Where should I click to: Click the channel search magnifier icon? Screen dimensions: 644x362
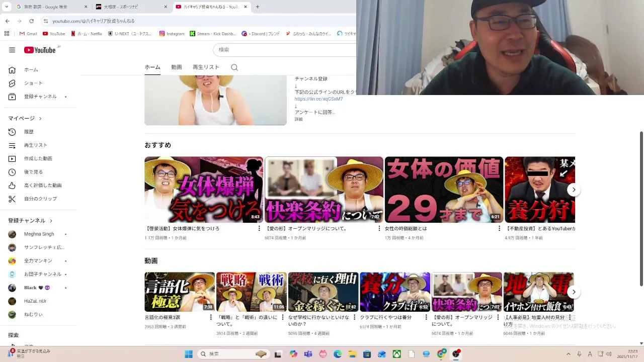pos(234,67)
